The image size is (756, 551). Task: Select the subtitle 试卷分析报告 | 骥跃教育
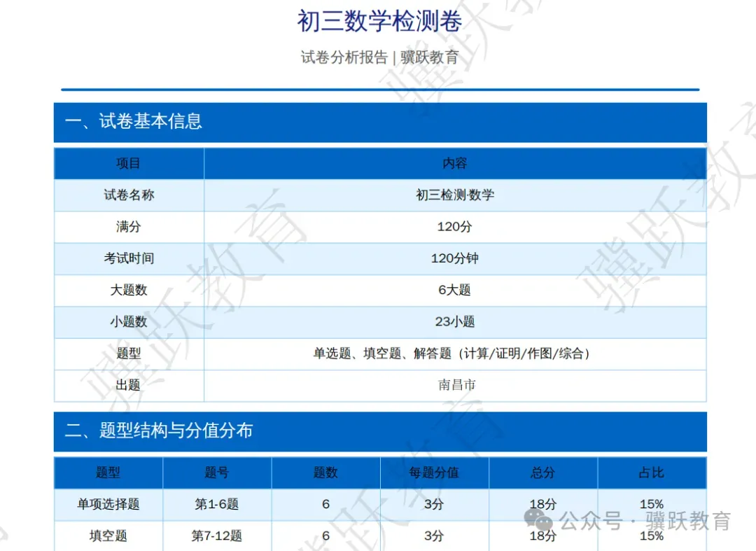click(x=379, y=57)
